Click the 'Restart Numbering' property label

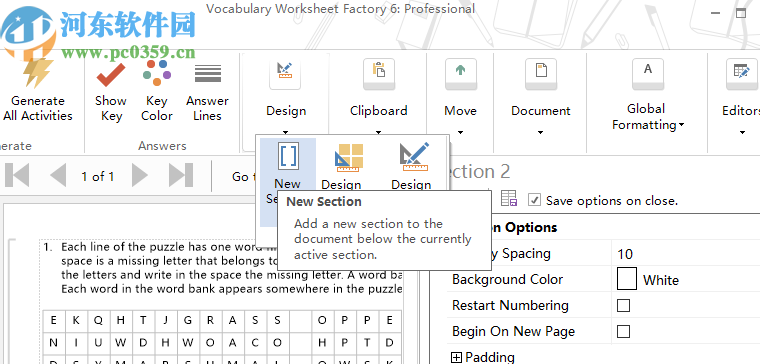pyautogui.click(x=510, y=305)
